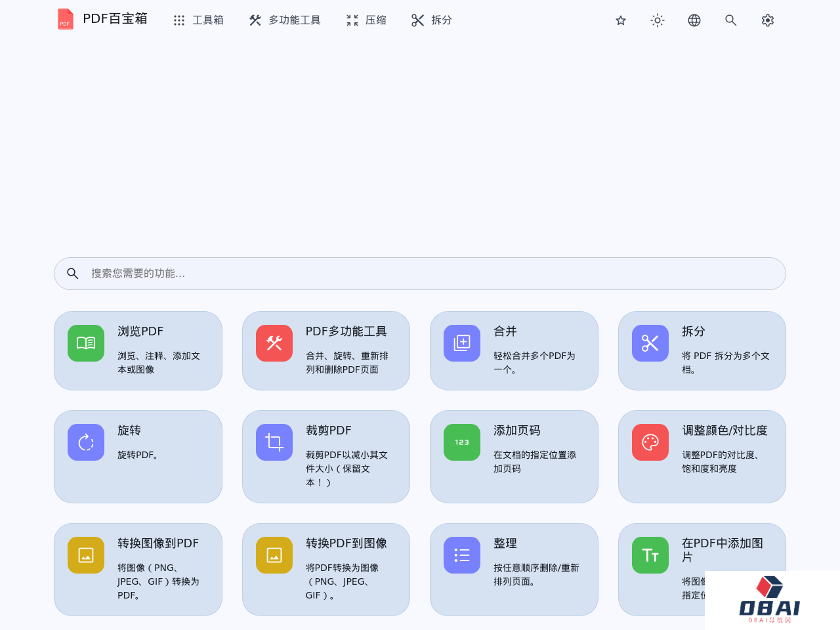840x630 pixels.
Task: Select the 拆分 scissors icon on the card
Action: (x=650, y=343)
